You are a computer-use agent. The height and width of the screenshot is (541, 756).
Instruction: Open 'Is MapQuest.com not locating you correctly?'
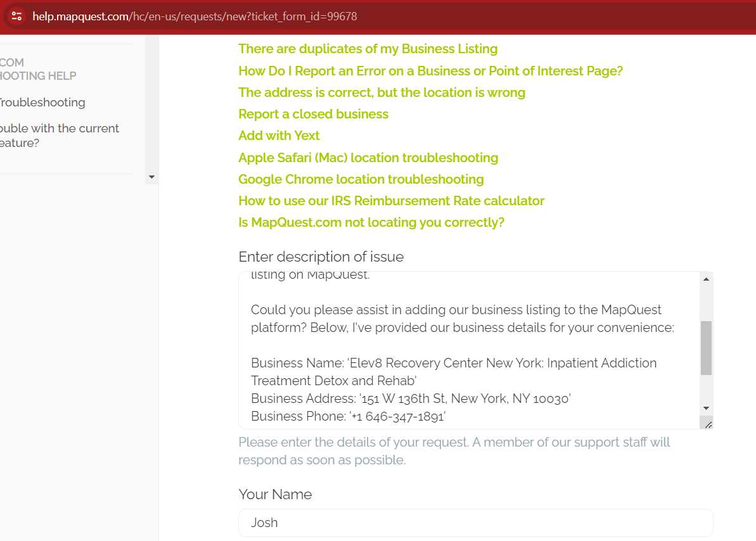[371, 222]
